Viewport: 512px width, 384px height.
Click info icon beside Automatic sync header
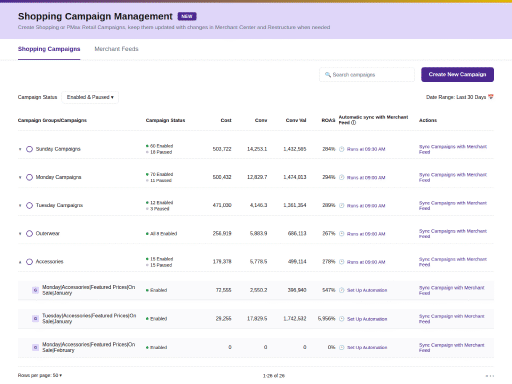tap(354, 123)
